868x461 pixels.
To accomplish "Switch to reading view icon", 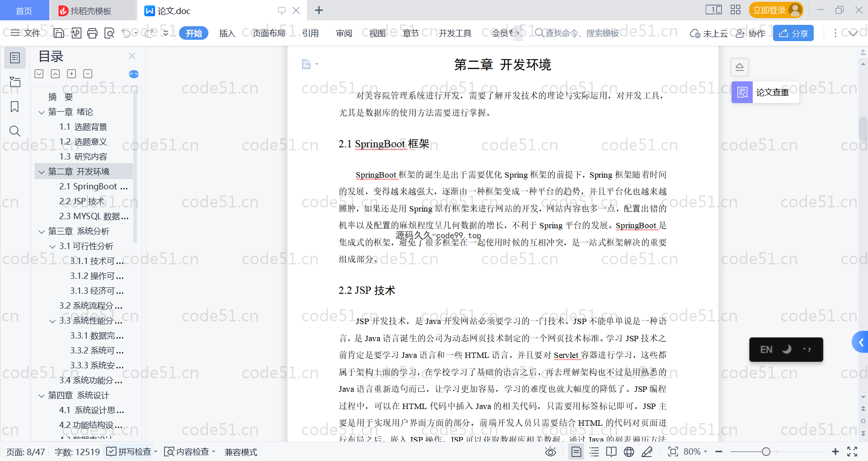I will click(x=611, y=452).
